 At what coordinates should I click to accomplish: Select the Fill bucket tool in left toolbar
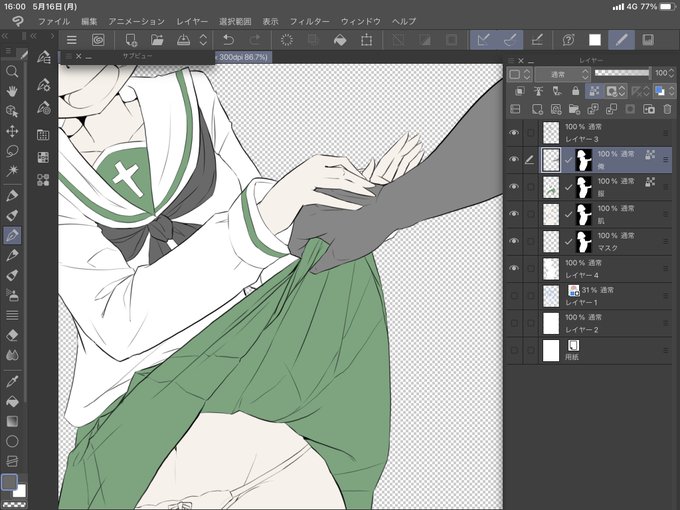(x=12, y=401)
